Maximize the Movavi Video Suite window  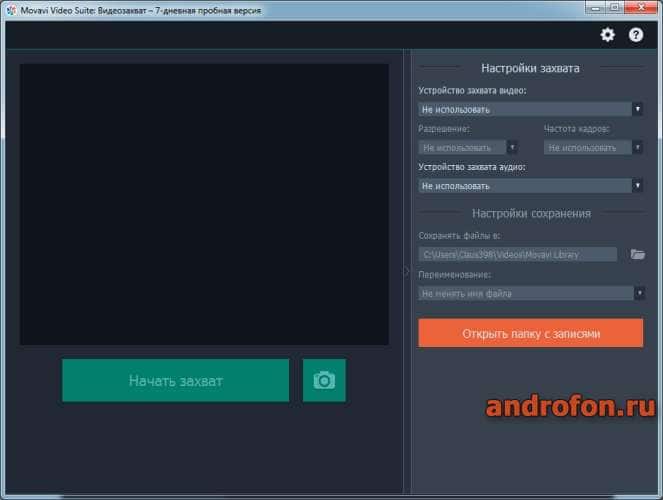(x=615, y=8)
